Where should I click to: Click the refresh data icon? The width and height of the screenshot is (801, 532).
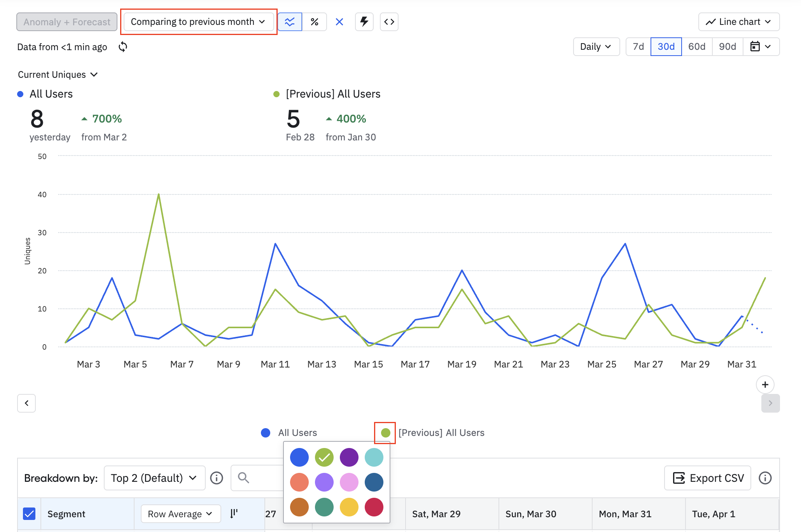click(123, 47)
